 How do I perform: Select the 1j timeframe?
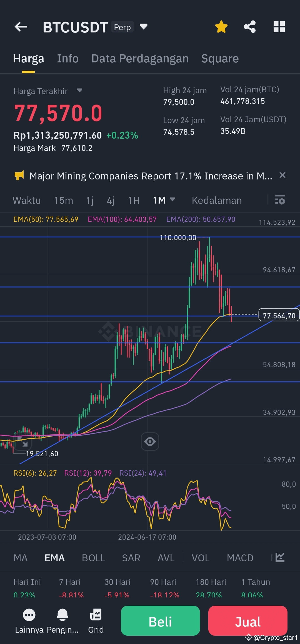[x=90, y=200]
